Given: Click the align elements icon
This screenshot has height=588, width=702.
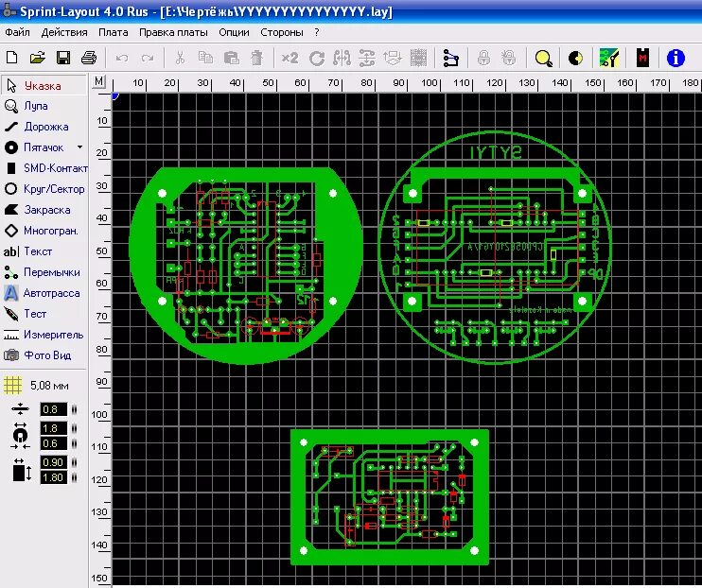Looking at the screenshot, I should [x=367, y=59].
